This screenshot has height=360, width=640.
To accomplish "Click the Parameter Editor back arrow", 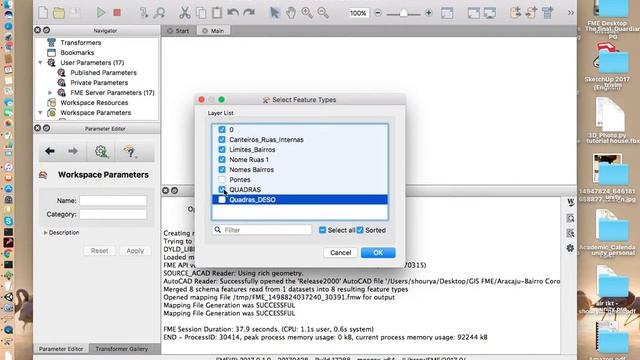I will pos(50,151).
